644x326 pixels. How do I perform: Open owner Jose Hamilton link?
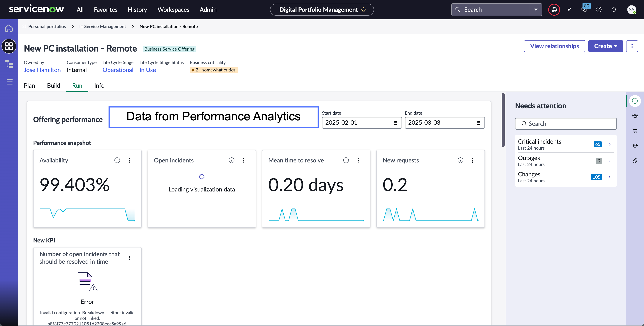42,70
